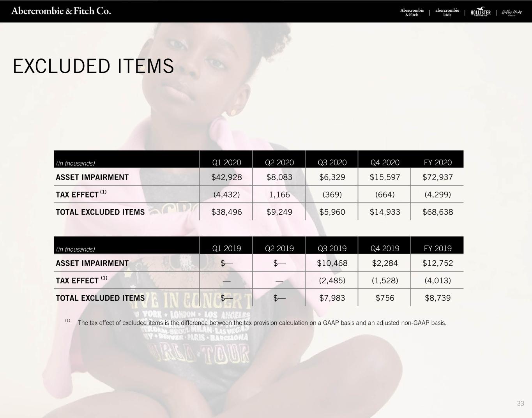Select the $42,928 asset impairment value

point(226,177)
